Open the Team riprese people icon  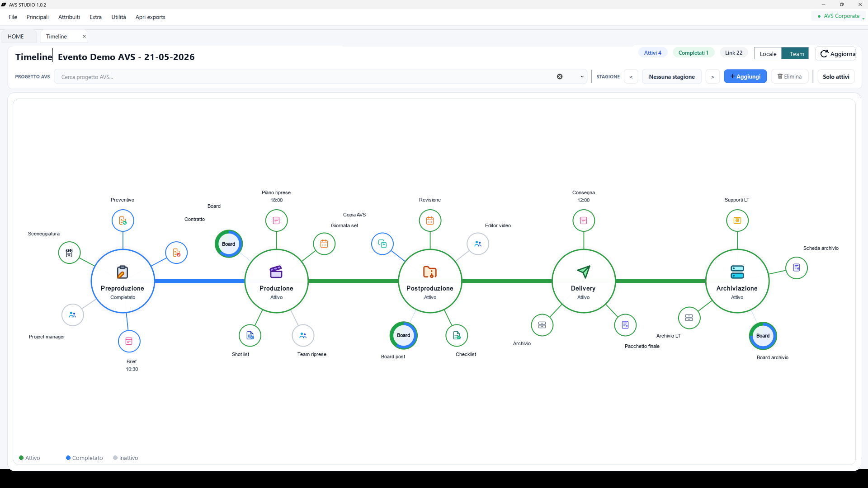[x=303, y=336]
